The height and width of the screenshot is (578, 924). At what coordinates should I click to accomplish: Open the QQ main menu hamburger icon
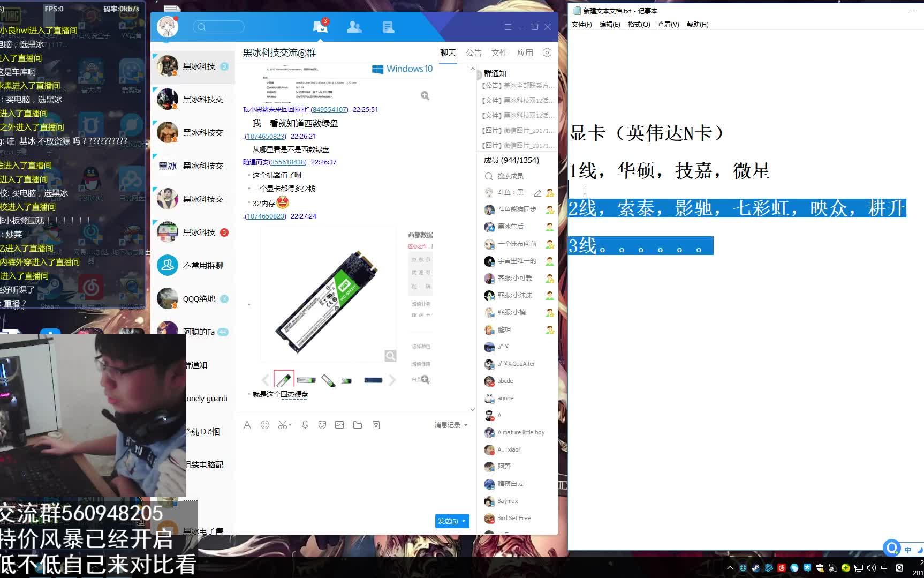pyautogui.click(x=508, y=27)
